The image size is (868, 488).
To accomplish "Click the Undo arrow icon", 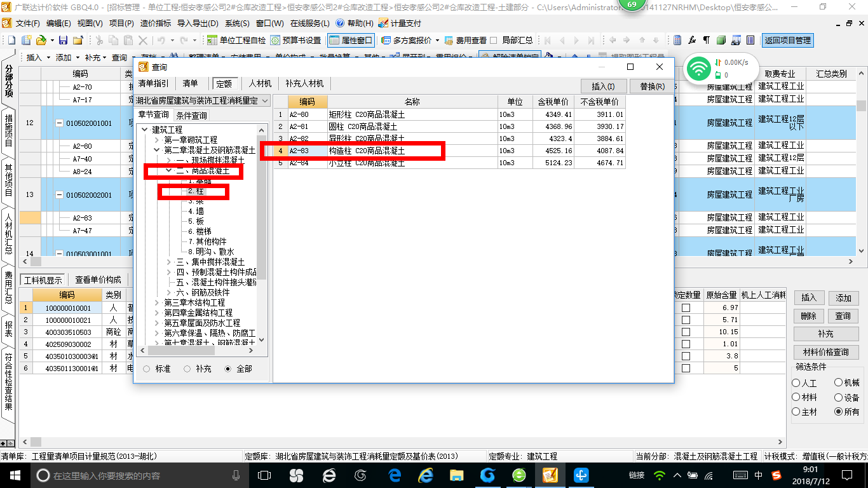I will click(x=161, y=40).
